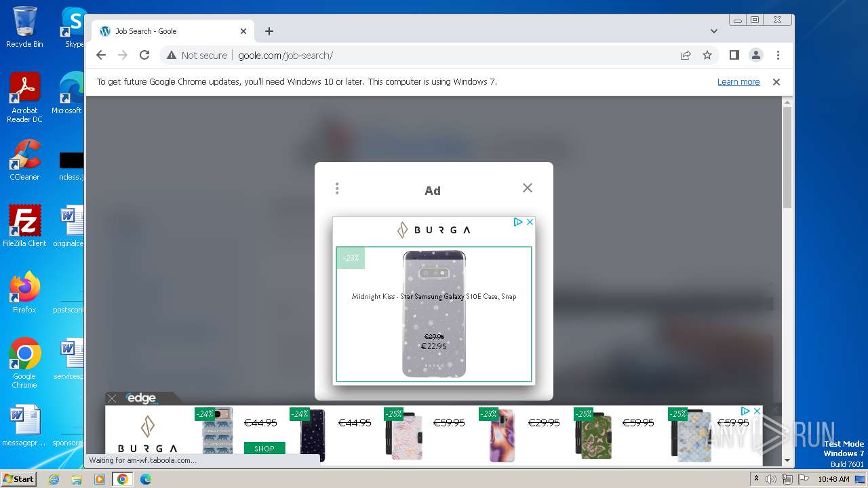Click the edge label on banner
This screenshot has height=488, width=868.
click(x=142, y=399)
